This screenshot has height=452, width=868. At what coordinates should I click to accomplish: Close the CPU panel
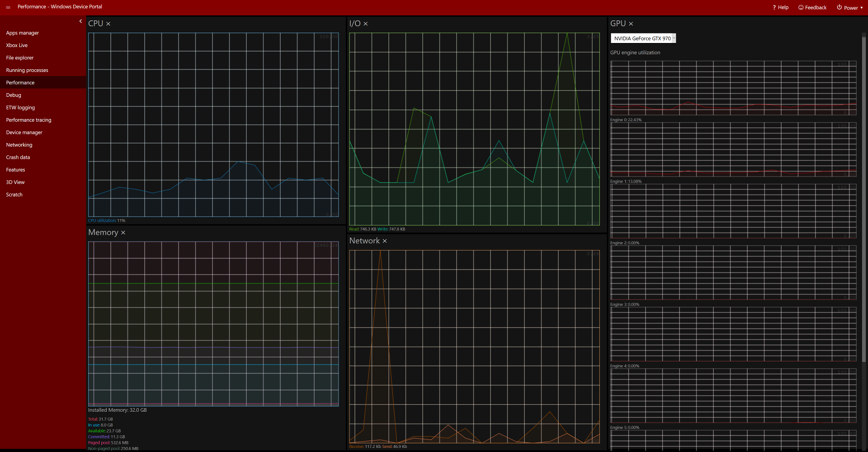tap(108, 24)
